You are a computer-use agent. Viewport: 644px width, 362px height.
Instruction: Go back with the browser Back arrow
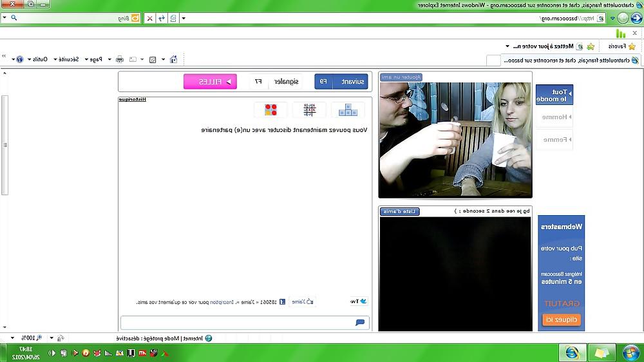pos(637,18)
